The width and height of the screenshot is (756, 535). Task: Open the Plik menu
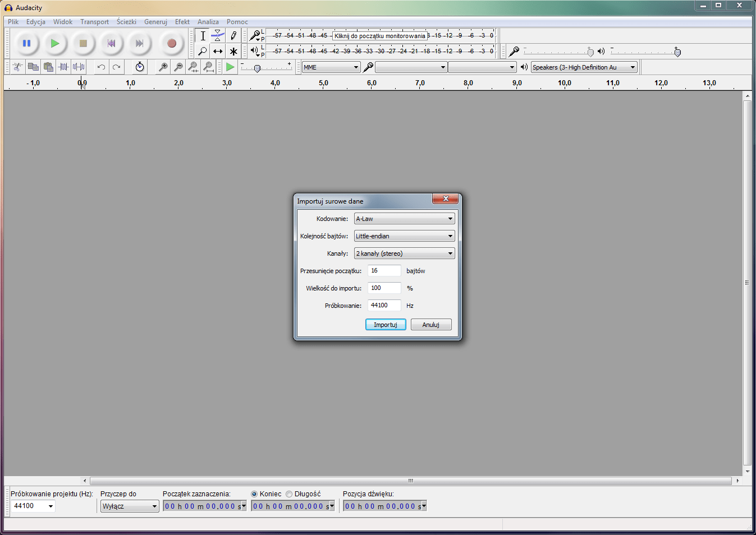pos(13,22)
